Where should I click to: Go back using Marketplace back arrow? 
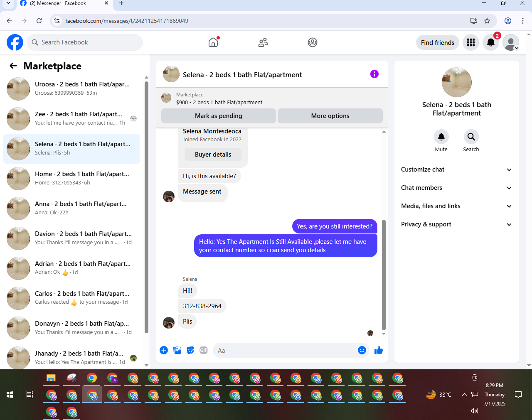[x=13, y=66]
